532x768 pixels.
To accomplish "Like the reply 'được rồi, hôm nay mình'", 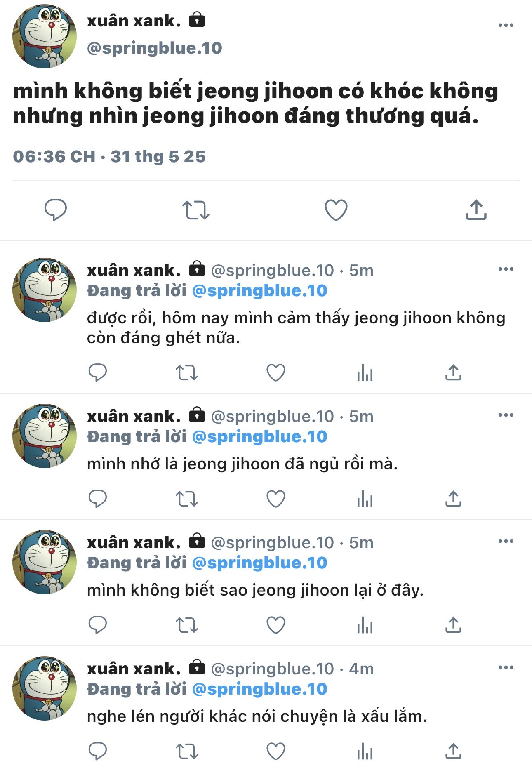I will click(276, 373).
